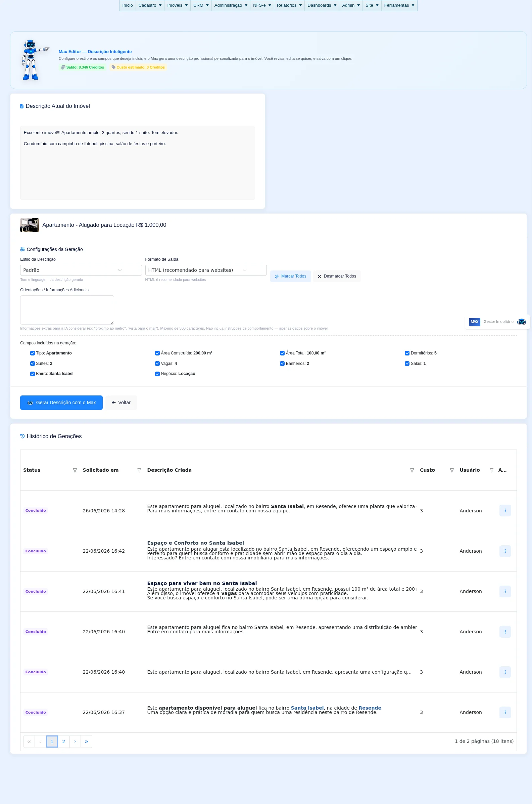Click the Orientações / Informações Adicionais textarea
532x804 pixels.
(x=67, y=310)
